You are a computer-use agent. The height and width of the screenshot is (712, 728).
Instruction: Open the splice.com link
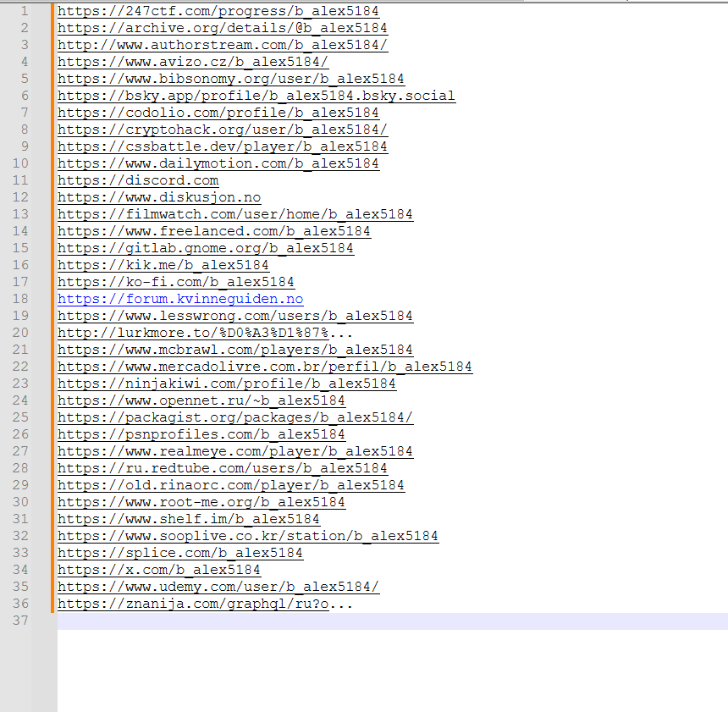pyautogui.click(x=180, y=553)
